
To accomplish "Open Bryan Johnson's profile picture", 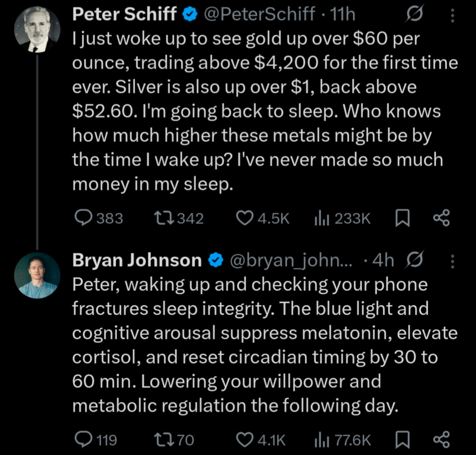I will tap(37, 275).
